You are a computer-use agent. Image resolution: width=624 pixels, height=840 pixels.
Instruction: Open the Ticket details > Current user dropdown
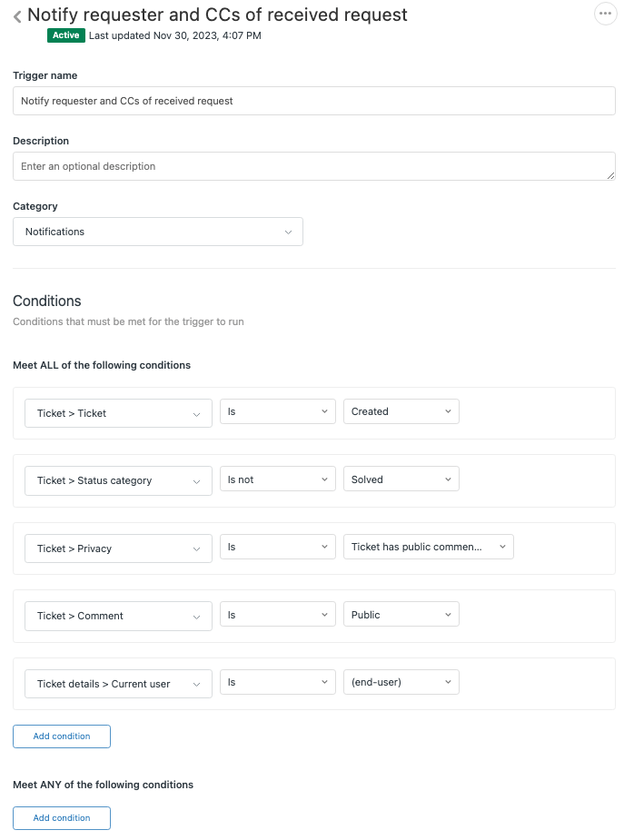coord(118,682)
